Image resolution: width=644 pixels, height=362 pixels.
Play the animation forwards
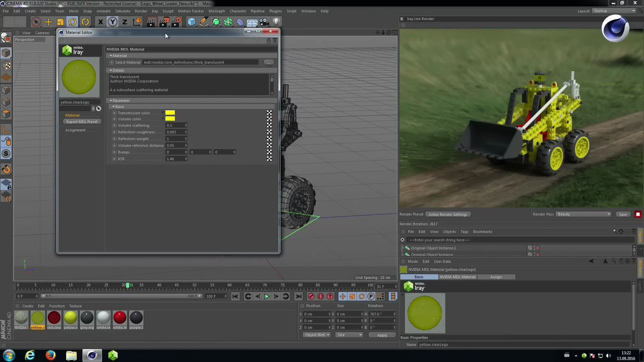(x=267, y=296)
